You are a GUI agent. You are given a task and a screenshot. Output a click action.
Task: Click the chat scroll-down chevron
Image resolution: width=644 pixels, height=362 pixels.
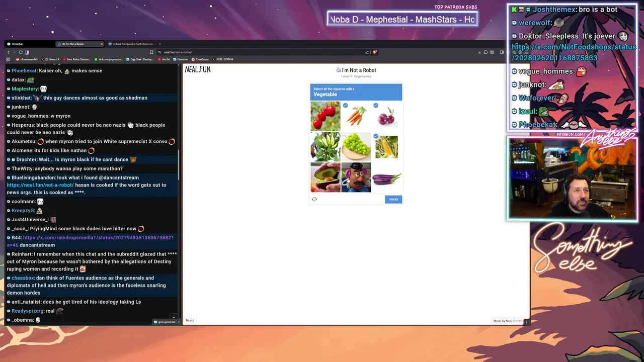(x=173, y=317)
